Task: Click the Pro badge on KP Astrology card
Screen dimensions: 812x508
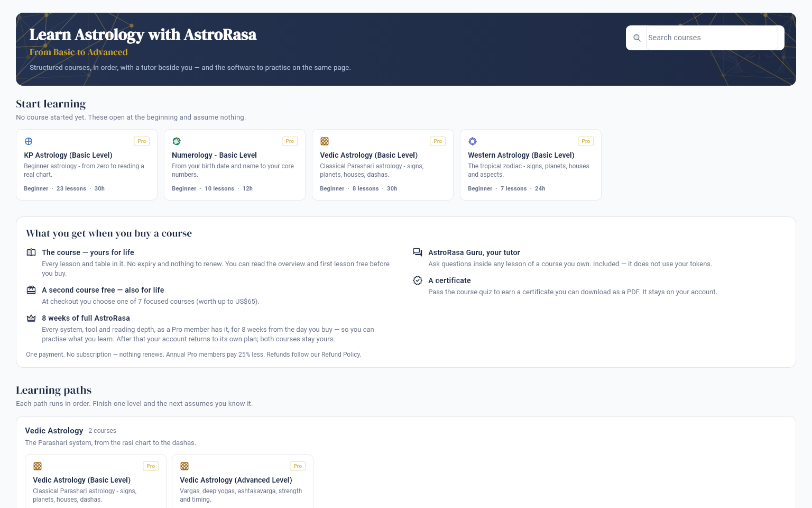Action: pos(142,141)
